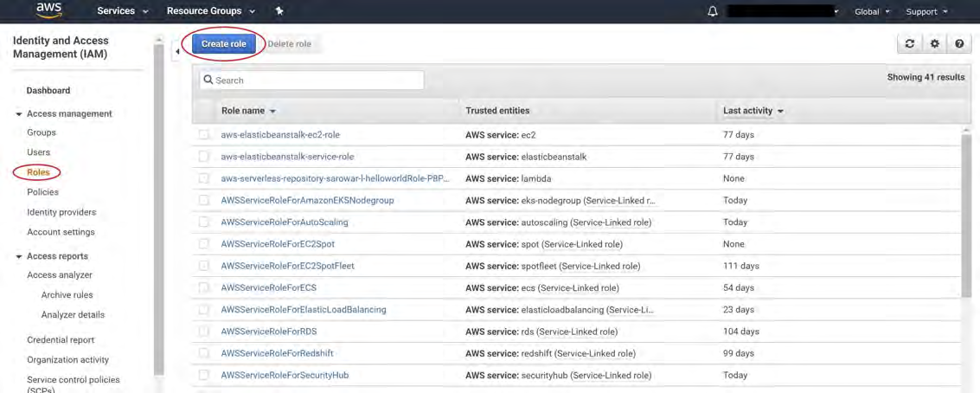Check aws-serverless-repository role row checkbox
The height and width of the screenshot is (393, 980).
[x=204, y=178]
